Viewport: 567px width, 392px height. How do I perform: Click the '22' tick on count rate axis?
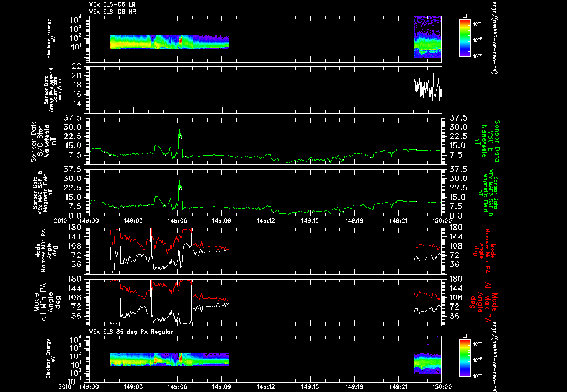(x=76, y=66)
